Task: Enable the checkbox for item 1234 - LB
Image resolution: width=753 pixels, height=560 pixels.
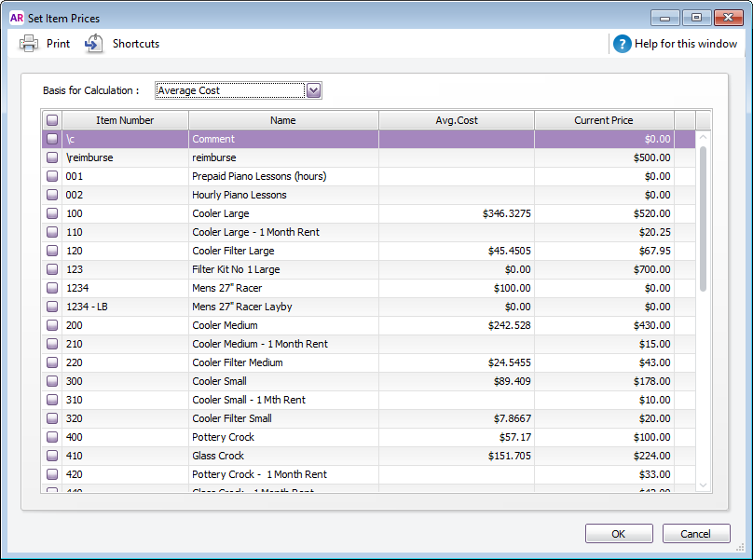Action: point(52,307)
